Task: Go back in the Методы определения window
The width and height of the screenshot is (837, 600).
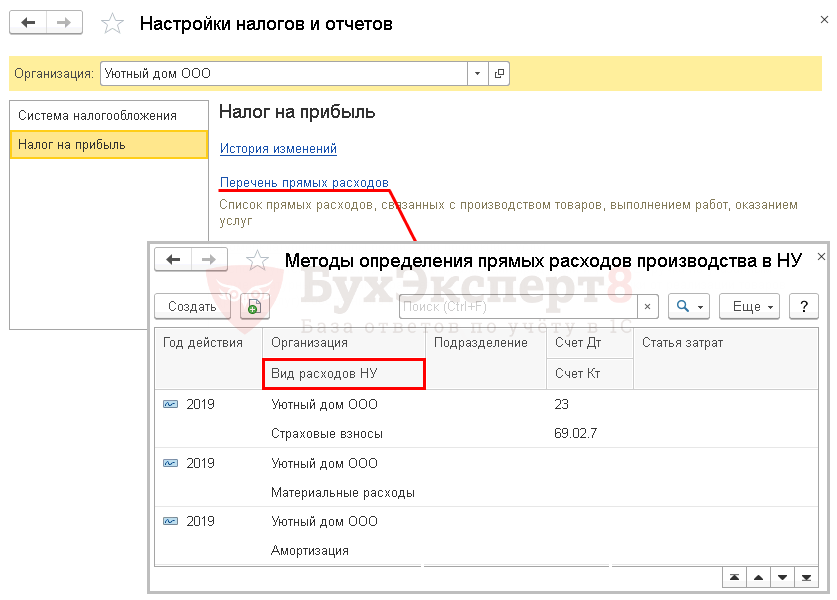Action: tap(173, 260)
